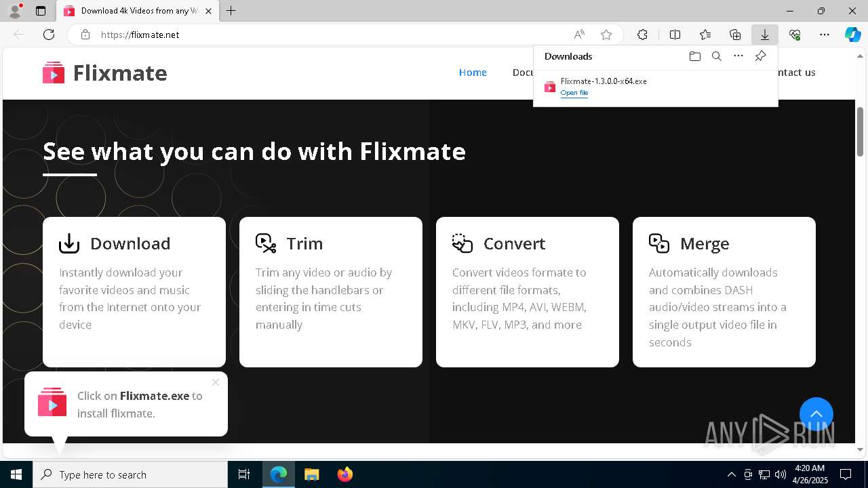This screenshot has height=488, width=868.
Task: Open browser Extensions puzzle icon
Action: tap(642, 35)
